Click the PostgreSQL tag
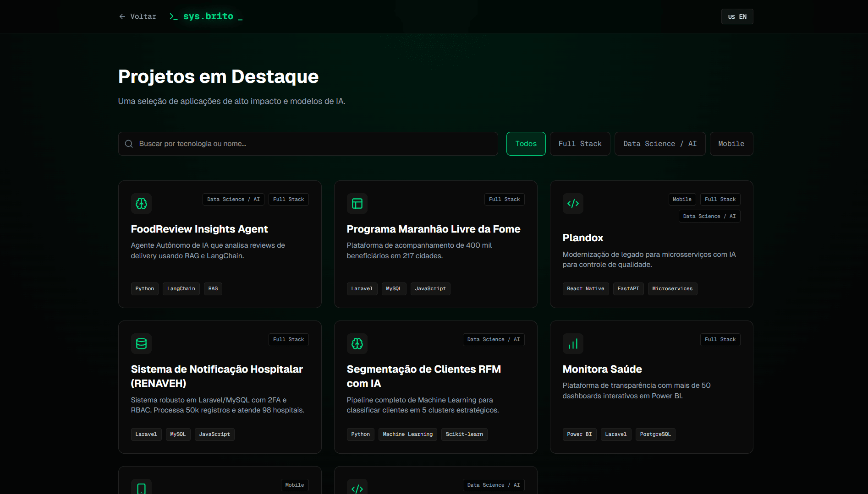Screen dimensions: 868x494 [x=655, y=434]
